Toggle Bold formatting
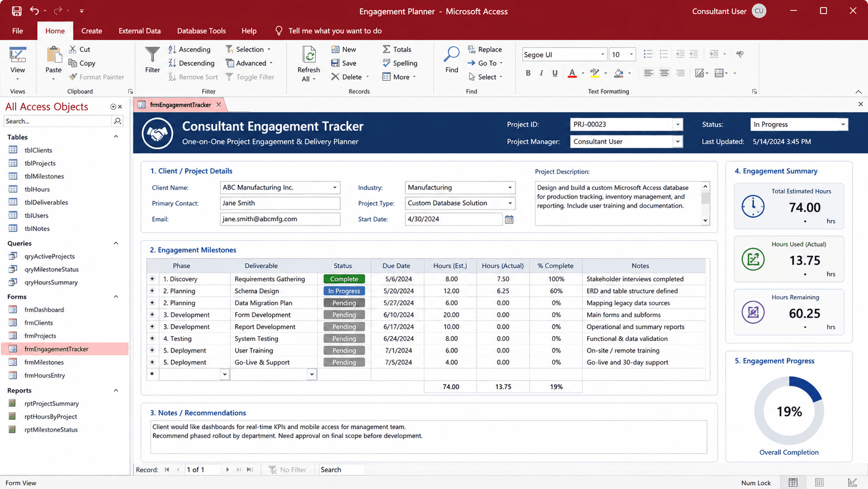 pyautogui.click(x=528, y=73)
